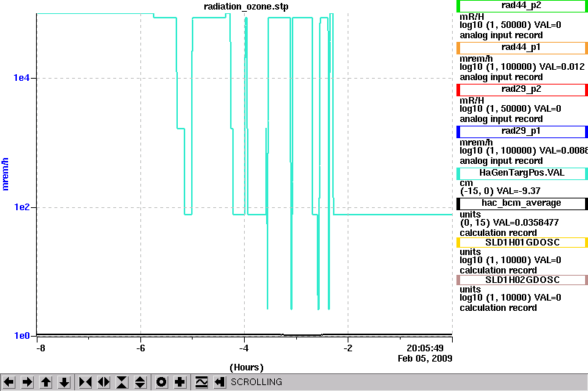588x391 pixels.
Task: Click the mrem/h y-axis label
Action: pyautogui.click(x=5, y=174)
